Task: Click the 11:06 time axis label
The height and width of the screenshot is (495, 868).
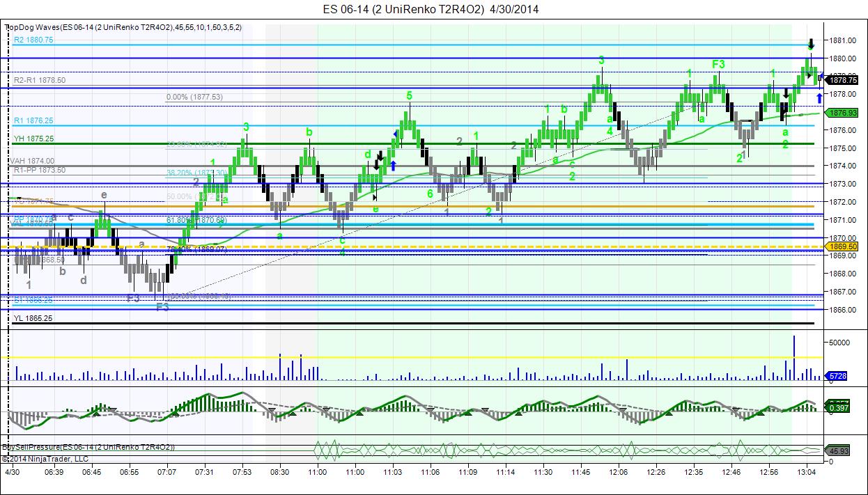Action: pyautogui.click(x=431, y=472)
